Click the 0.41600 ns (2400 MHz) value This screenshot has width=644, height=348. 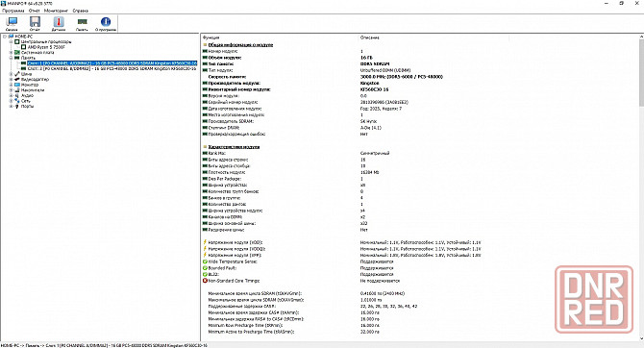point(383,293)
